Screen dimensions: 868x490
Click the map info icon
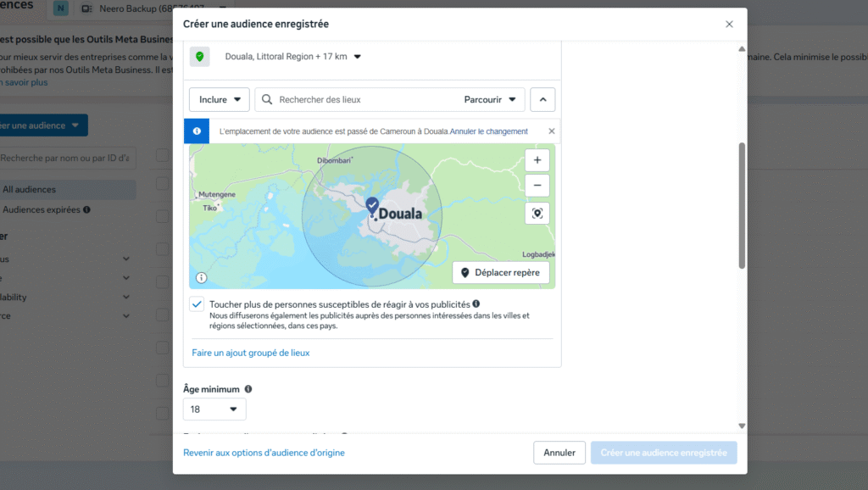[201, 277]
